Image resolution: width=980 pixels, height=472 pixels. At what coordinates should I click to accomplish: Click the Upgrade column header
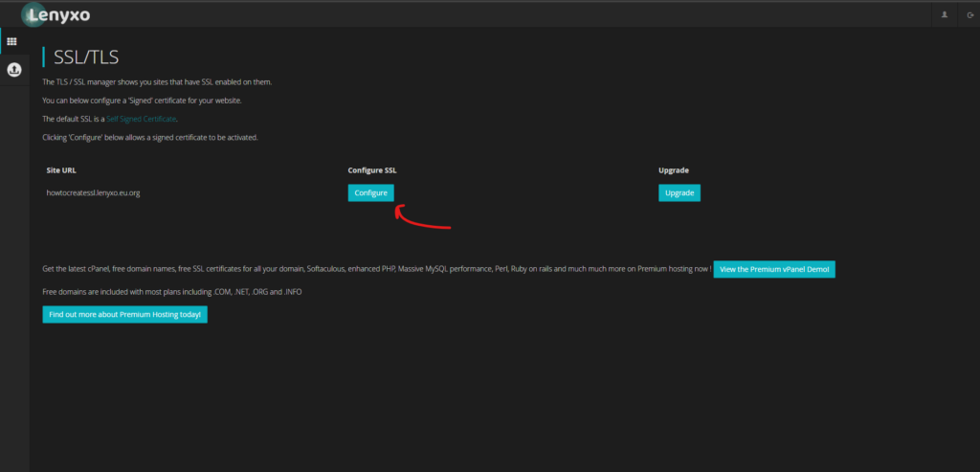pos(674,170)
